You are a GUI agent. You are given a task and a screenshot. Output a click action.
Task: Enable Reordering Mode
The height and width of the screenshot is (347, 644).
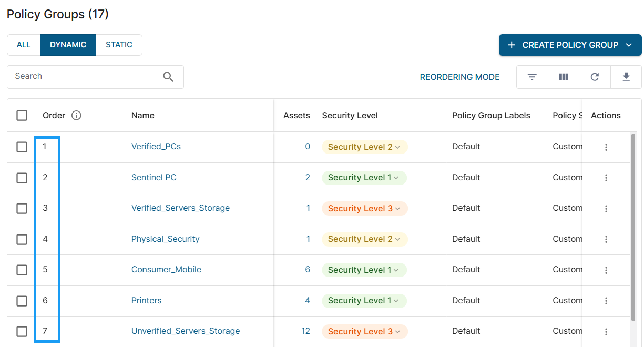coord(459,77)
